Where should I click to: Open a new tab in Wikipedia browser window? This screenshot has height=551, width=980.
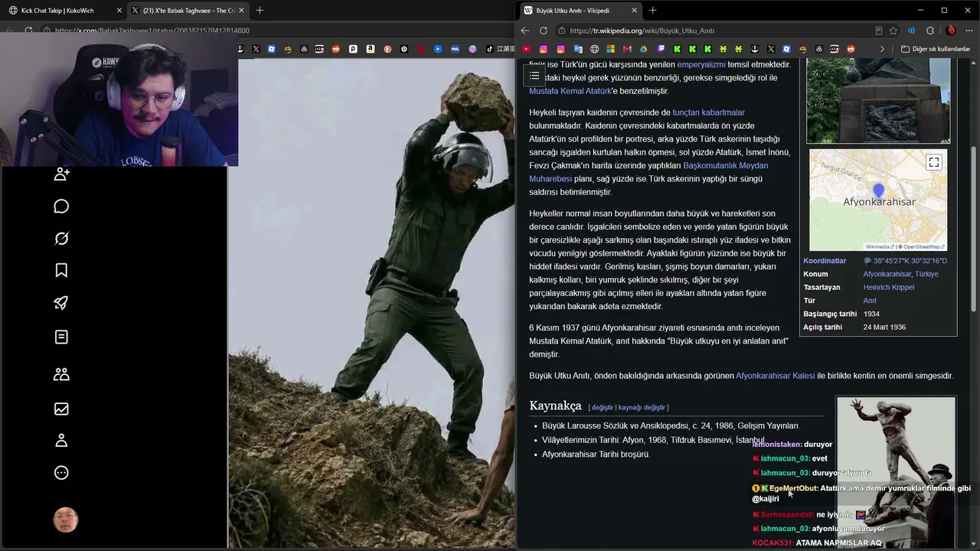click(652, 11)
